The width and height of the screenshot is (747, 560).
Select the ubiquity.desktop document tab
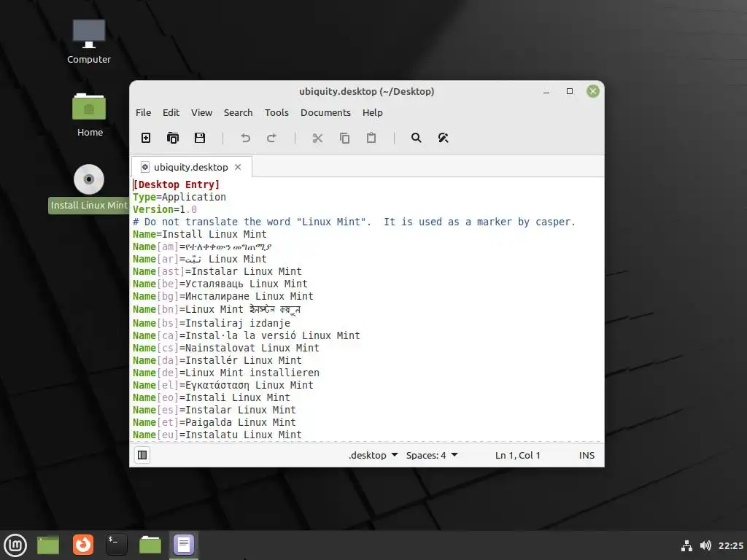[x=191, y=167]
